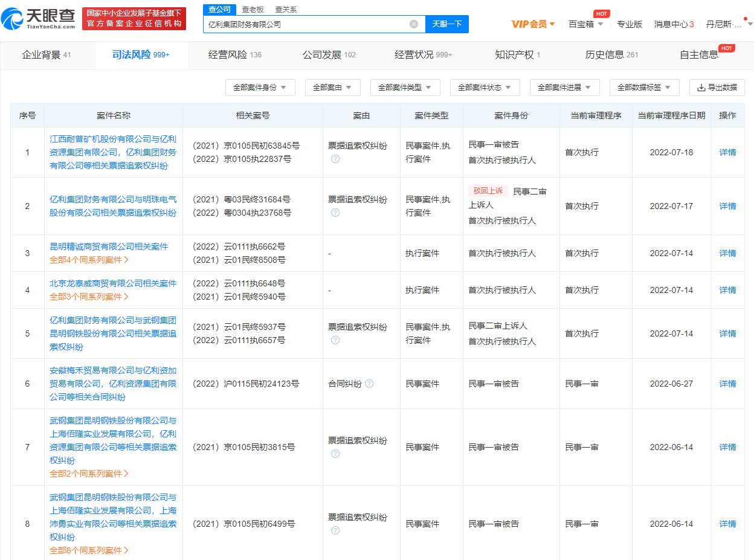The height and width of the screenshot is (560, 754).
Task: Click help icon under row 5 票据追索权纠纷
Action: [335, 340]
